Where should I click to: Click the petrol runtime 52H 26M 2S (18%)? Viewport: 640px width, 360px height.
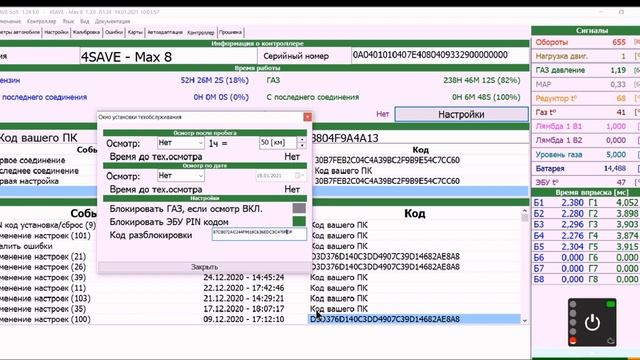click(x=214, y=80)
